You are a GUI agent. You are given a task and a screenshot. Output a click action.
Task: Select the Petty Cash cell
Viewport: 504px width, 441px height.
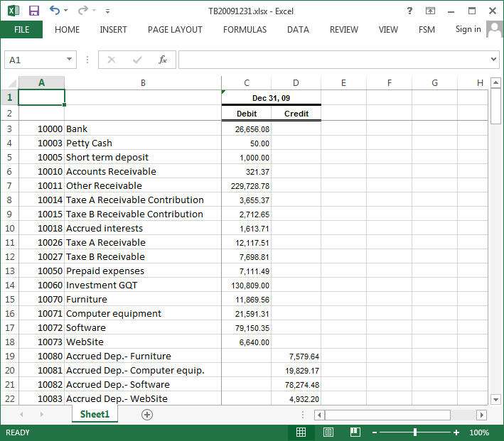(x=143, y=143)
